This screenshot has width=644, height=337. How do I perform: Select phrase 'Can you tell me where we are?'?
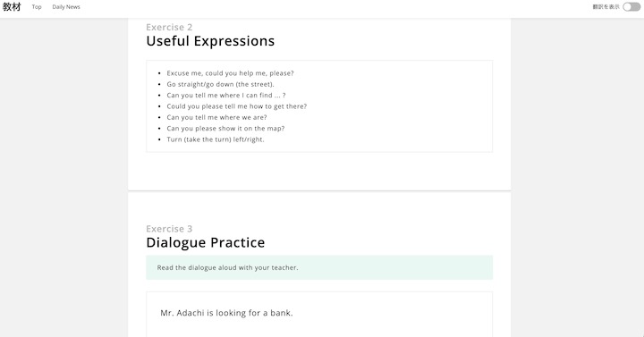[216, 117]
